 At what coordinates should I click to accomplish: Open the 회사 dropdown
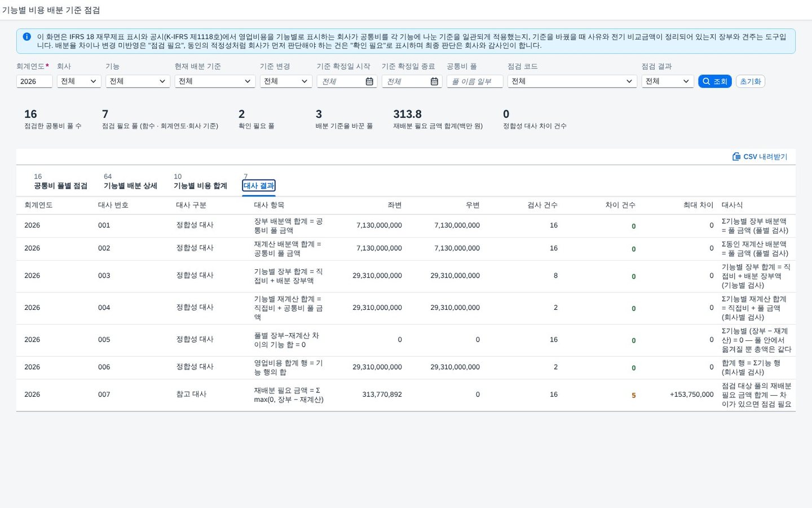[79, 81]
